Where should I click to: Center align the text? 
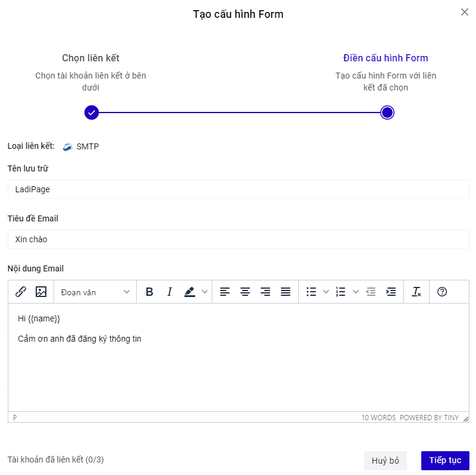(x=245, y=292)
